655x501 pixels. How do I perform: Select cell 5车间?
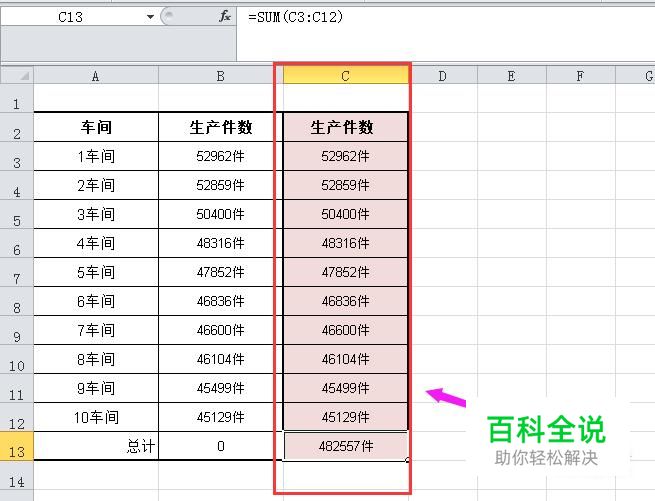click(96, 272)
